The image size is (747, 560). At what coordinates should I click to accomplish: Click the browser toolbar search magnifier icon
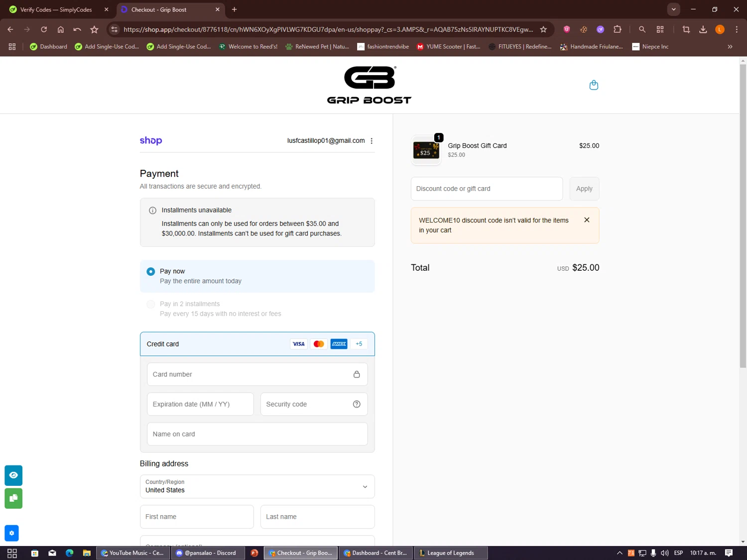coord(642,29)
